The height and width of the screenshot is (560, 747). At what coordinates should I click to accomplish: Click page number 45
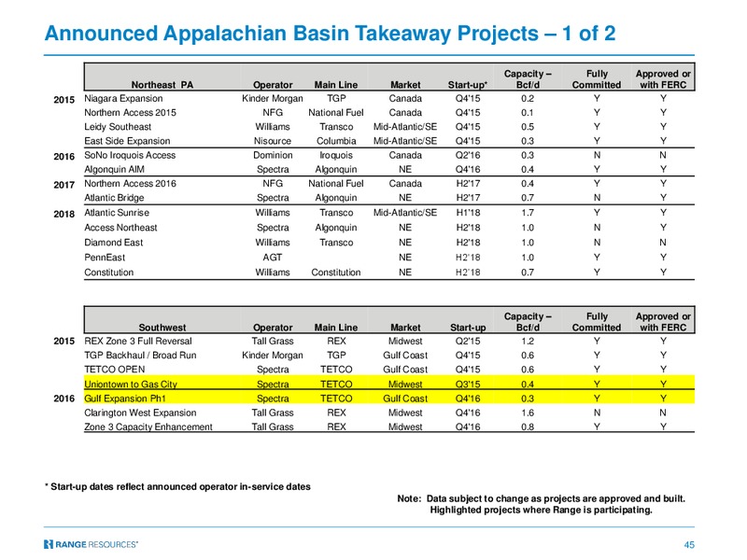tap(689, 545)
